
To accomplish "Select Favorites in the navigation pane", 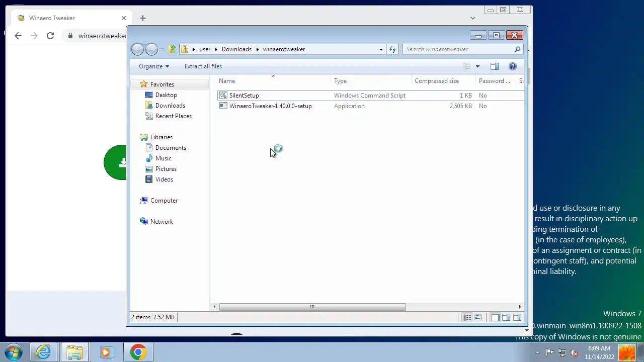I will coord(162,84).
